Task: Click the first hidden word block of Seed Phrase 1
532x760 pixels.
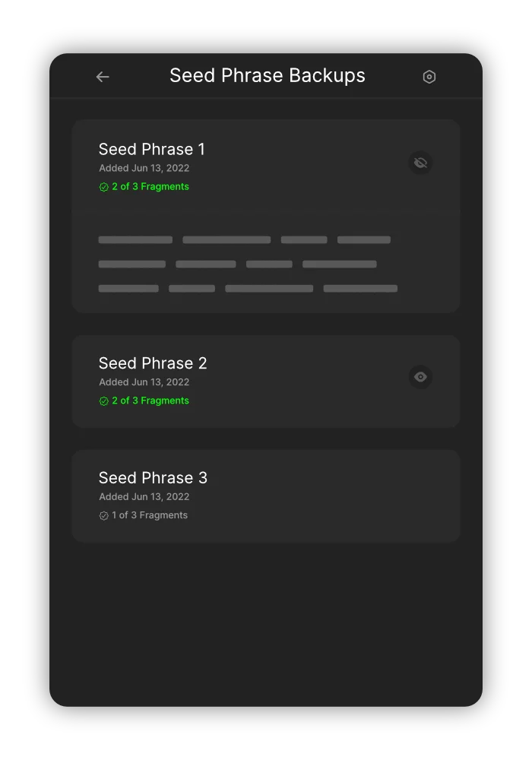Action: [x=135, y=239]
